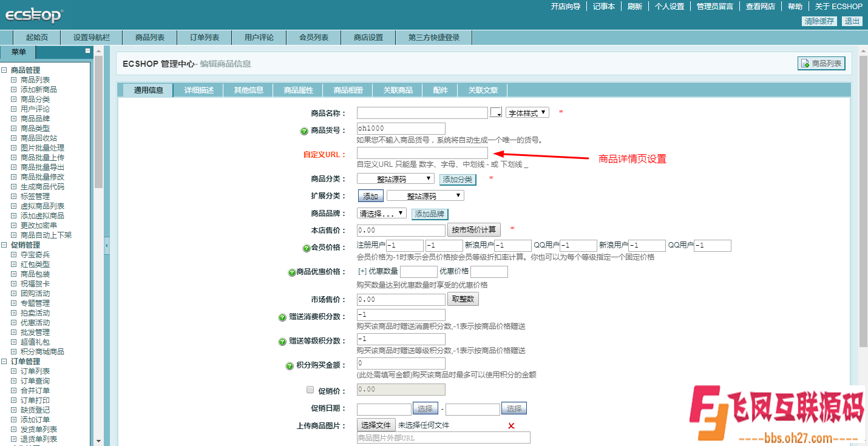Open 扩展分类 category dropdown

tap(426, 195)
